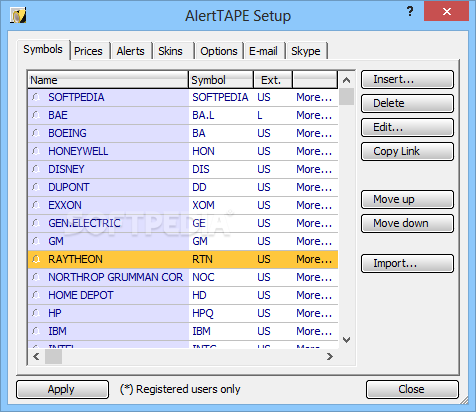Select the BOEING name cell

108,133
